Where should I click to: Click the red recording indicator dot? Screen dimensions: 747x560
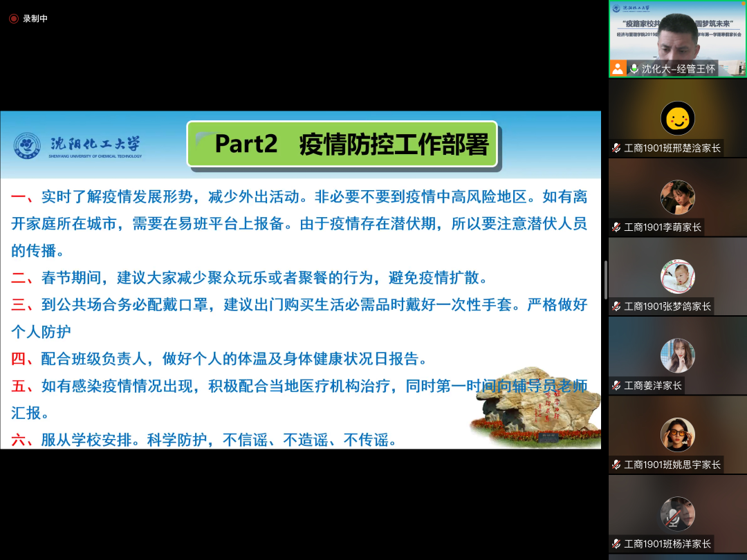tap(14, 19)
